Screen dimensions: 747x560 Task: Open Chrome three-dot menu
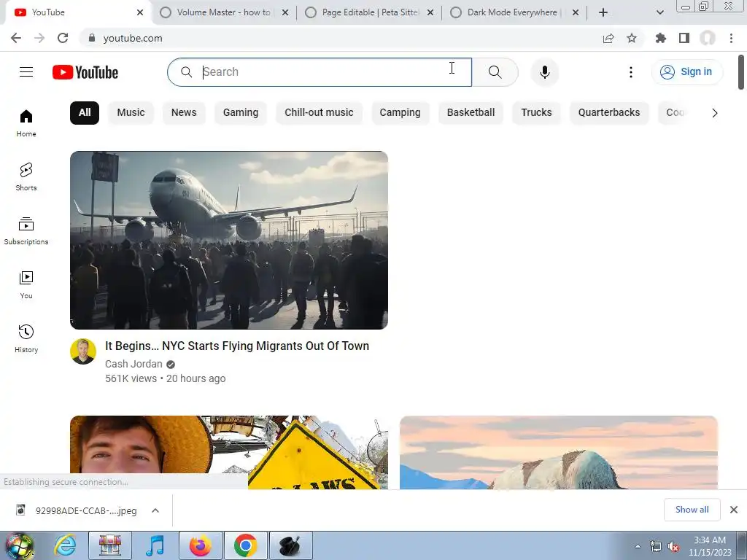[x=731, y=38]
